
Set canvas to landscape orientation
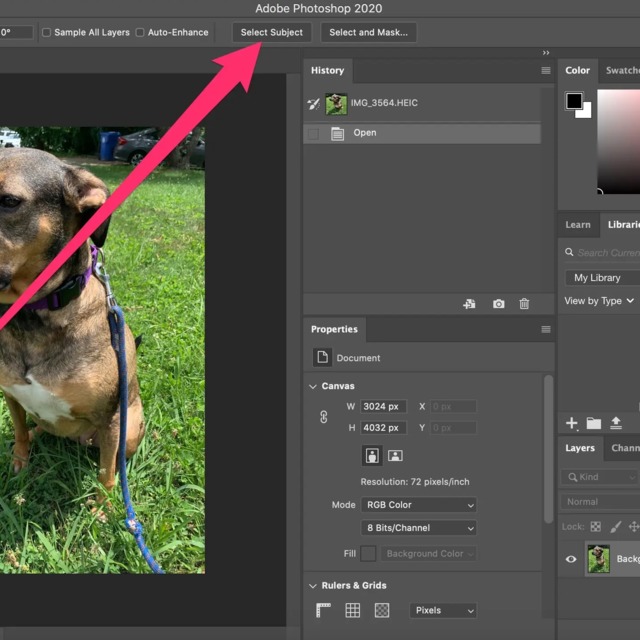(395, 455)
